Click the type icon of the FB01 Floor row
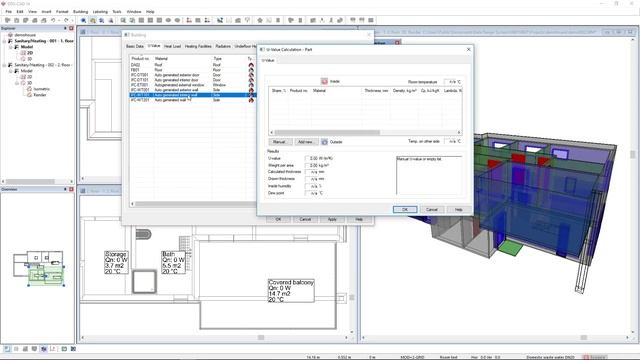Viewport: 640px width, 360px height. [251, 70]
